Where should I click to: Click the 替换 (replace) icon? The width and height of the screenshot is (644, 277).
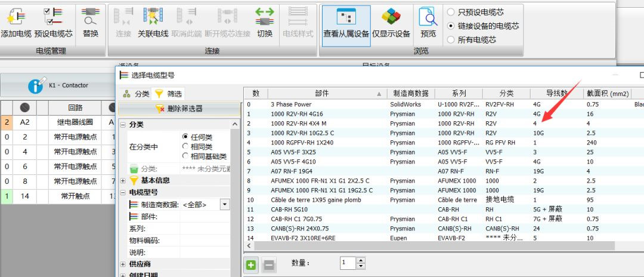pyautogui.click(x=91, y=18)
